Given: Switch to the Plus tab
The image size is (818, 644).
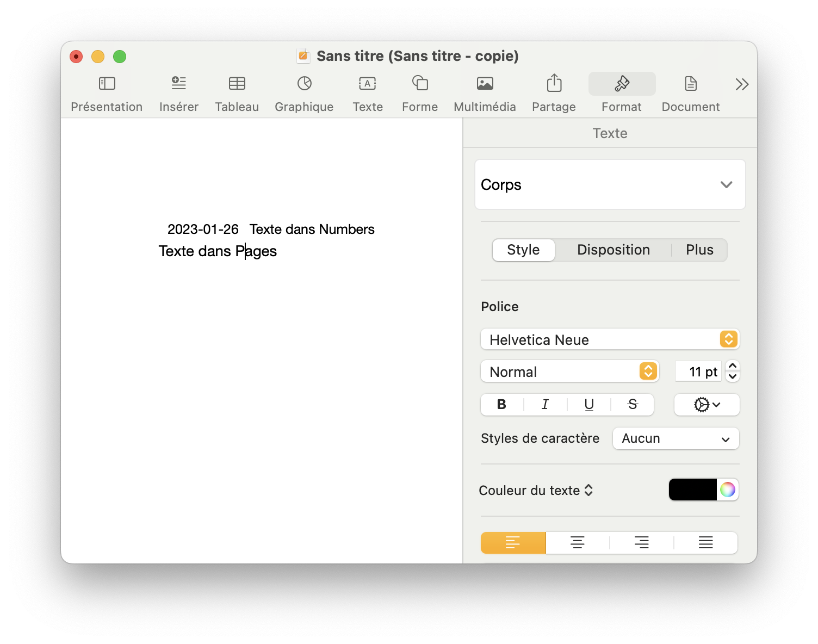Looking at the screenshot, I should point(700,250).
